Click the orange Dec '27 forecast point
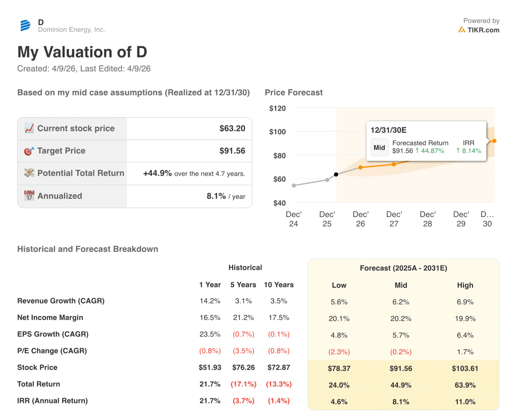This screenshot has height=420, width=517. coord(394,164)
